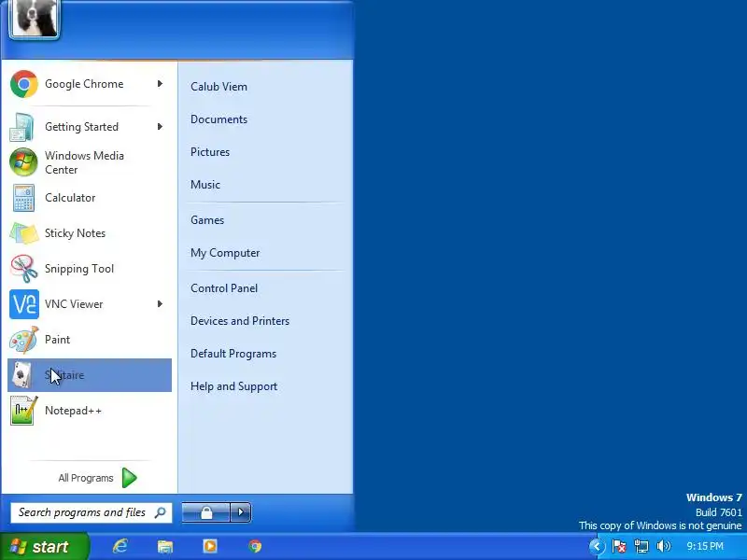The width and height of the screenshot is (747, 560).
Task: Click the user account picture
Action: pyautogui.click(x=34, y=18)
